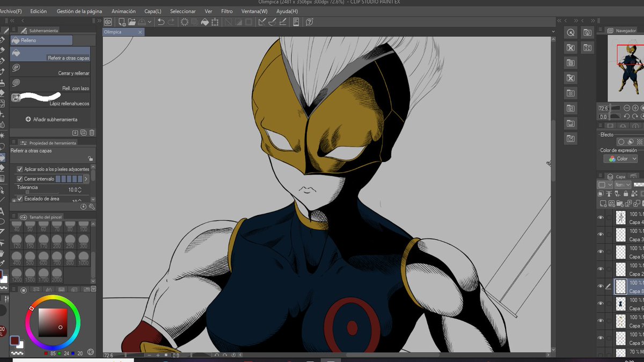The image size is (644, 362).
Task: Uncheck the 'Cerrar intervalo' option
Action: (x=20, y=178)
